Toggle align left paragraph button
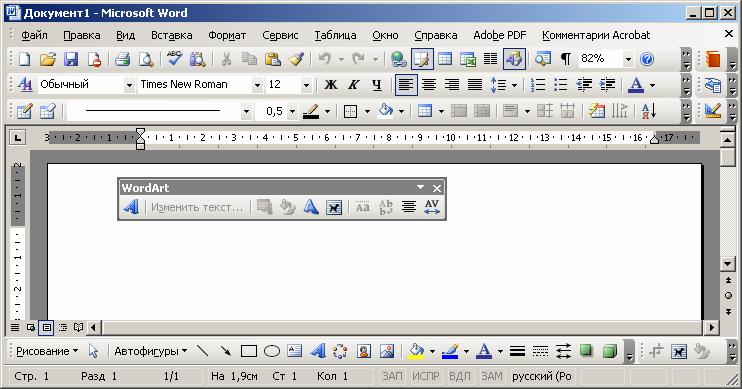Viewport: 742px width, 389px height. point(406,85)
